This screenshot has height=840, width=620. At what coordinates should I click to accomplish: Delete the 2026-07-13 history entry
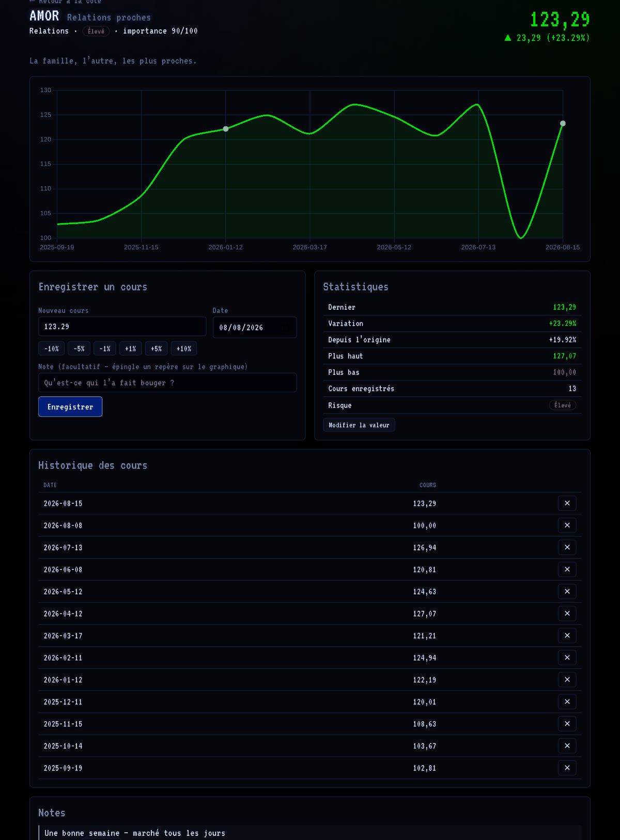567,547
